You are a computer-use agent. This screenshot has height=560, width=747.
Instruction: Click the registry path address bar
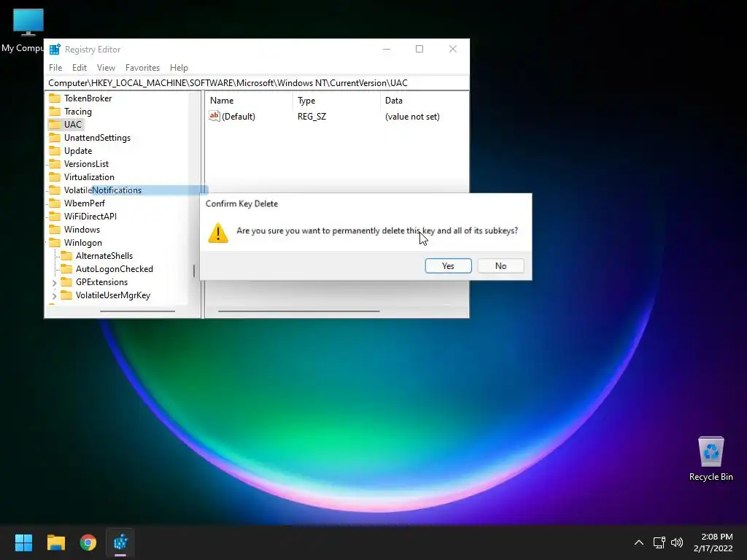[256, 83]
